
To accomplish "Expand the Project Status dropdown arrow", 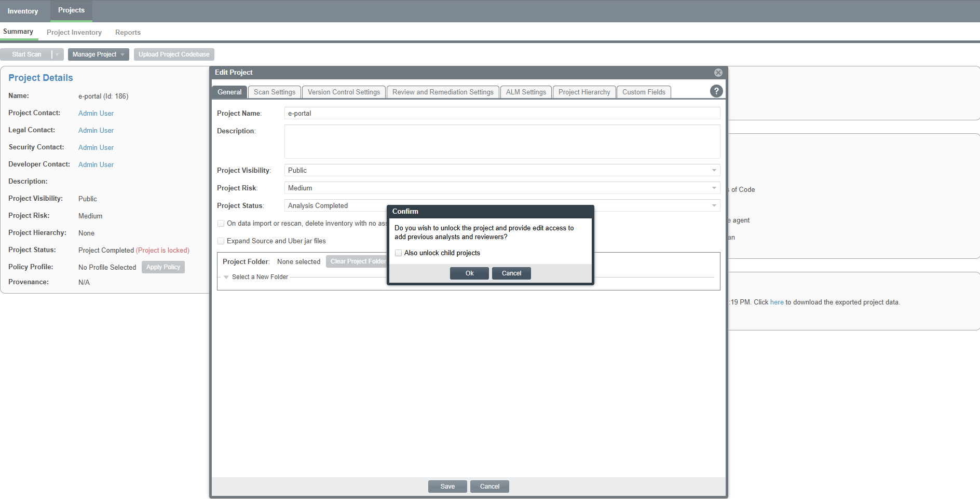I will 714,206.
